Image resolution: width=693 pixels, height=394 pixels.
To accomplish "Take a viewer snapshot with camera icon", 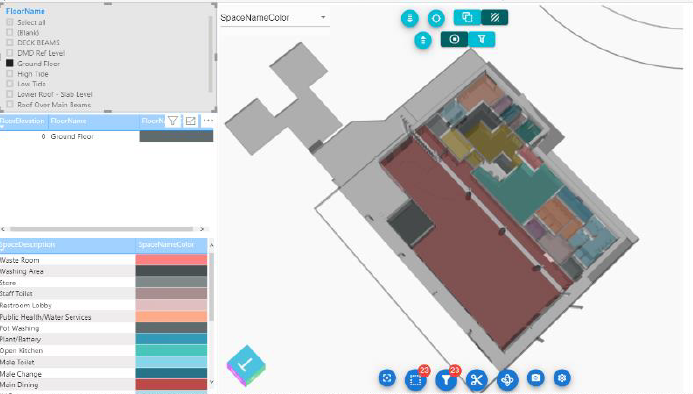I will tap(536, 378).
